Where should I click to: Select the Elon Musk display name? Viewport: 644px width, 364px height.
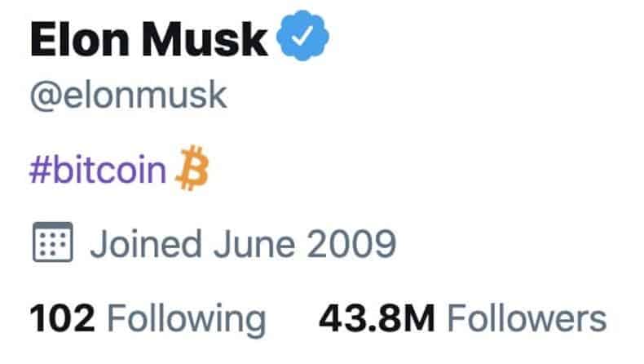[x=148, y=39]
